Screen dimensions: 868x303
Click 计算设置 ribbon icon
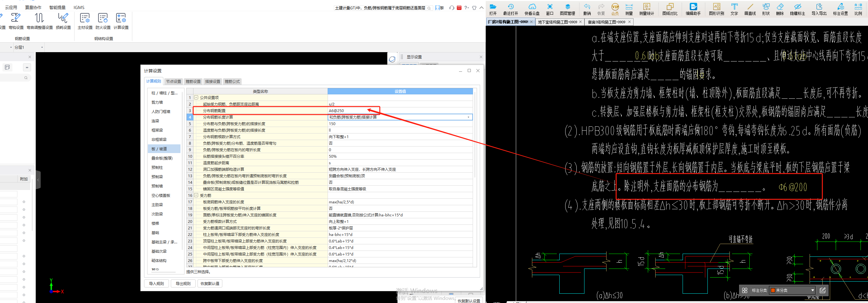[x=121, y=21]
